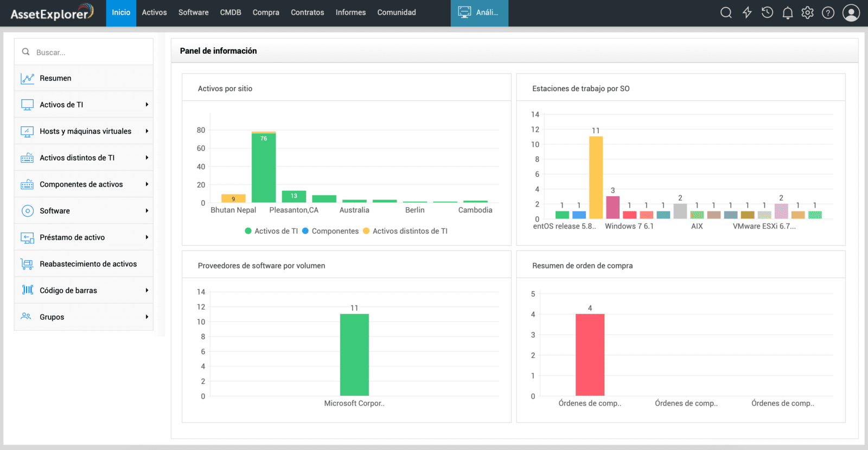This screenshot has width=868, height=450.
Task: Click the green 76 bar for Nepal
Action: tap(264, 168)
